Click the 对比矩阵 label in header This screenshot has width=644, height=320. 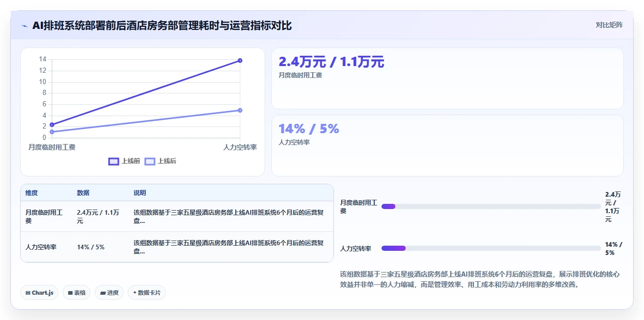[609, 25]
